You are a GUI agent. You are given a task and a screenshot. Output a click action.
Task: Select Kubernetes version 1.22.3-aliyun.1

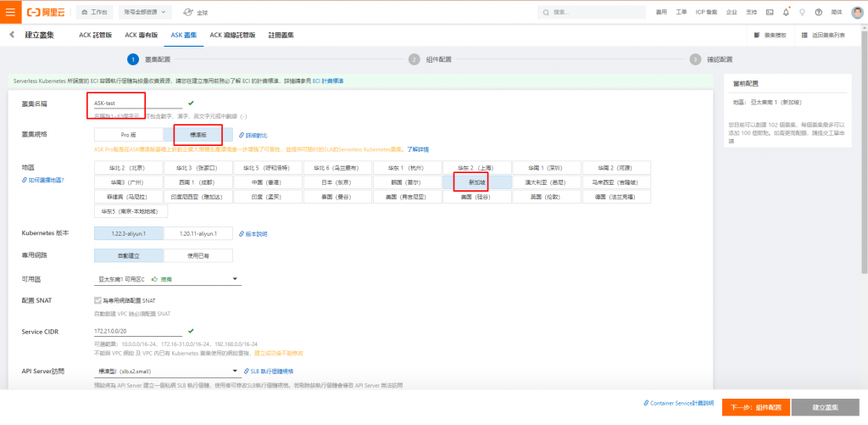[x=129, y=234]
